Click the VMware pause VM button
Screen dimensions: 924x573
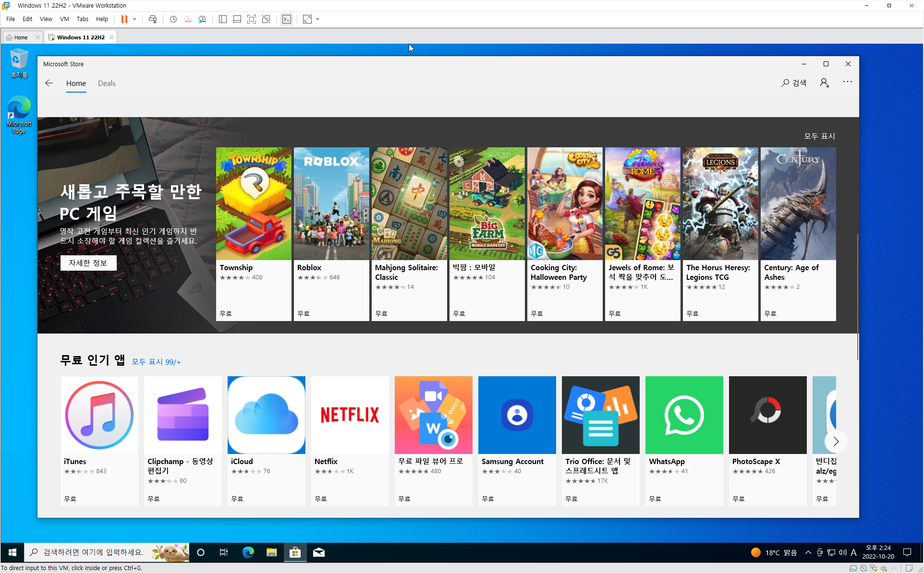click(x=124, y=19)
